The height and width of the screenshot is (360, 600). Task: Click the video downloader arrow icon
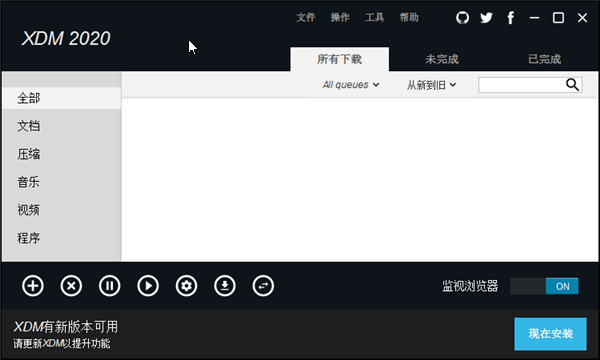225,286
